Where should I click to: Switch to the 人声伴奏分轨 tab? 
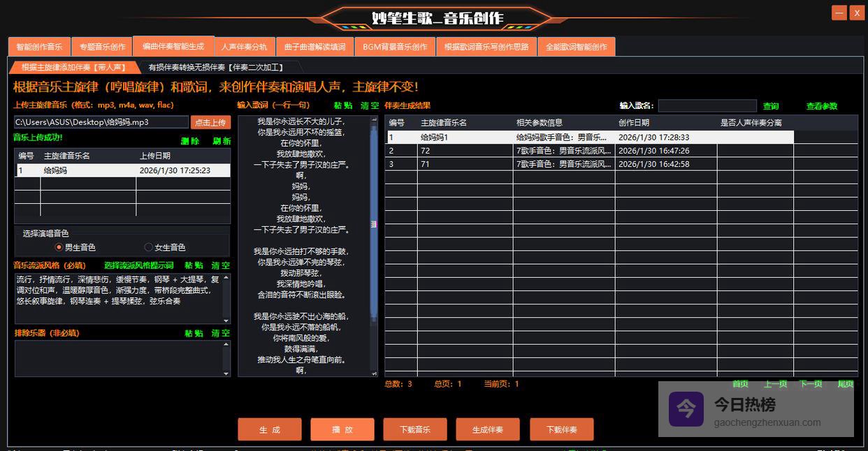point(244,47)
